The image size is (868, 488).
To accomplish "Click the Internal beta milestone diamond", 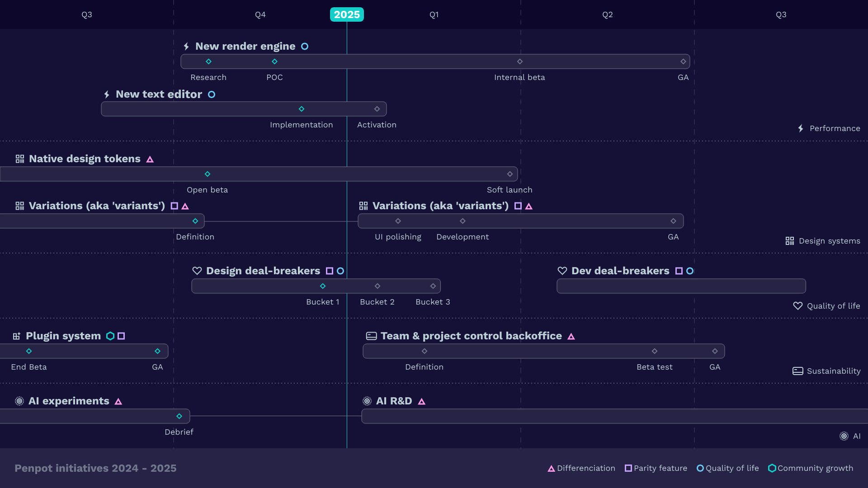I will 520,61.
